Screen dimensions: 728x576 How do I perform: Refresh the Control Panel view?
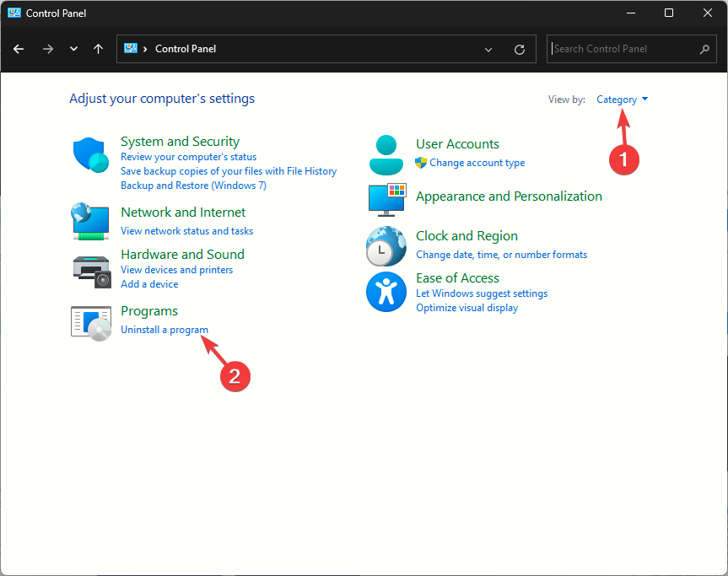pos(520,49)
